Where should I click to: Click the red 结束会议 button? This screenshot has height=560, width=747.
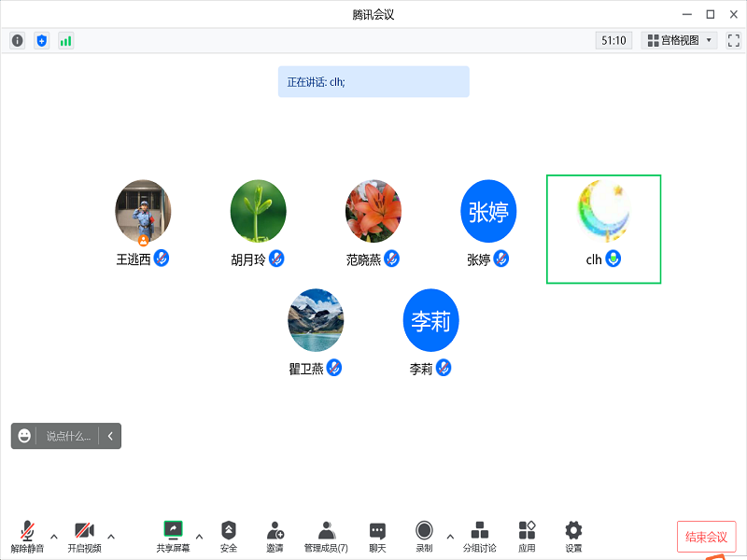click(706, 537)
